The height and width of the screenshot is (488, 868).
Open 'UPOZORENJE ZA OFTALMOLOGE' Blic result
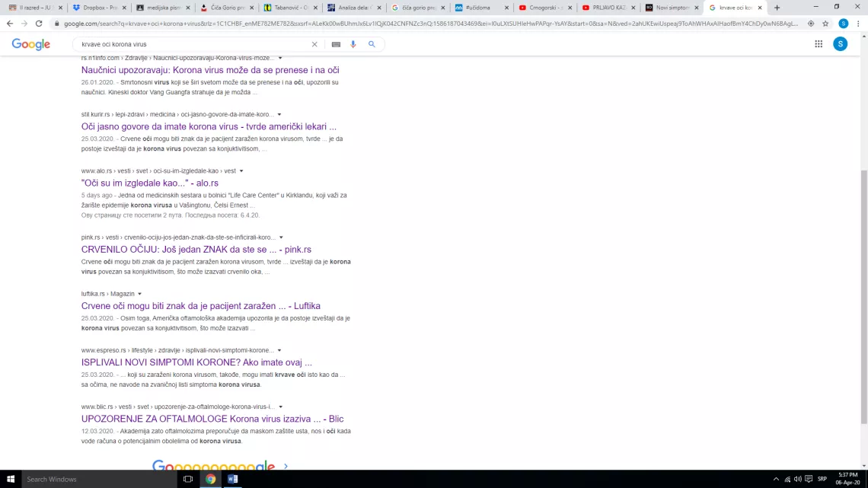click(x=212, y=419)
